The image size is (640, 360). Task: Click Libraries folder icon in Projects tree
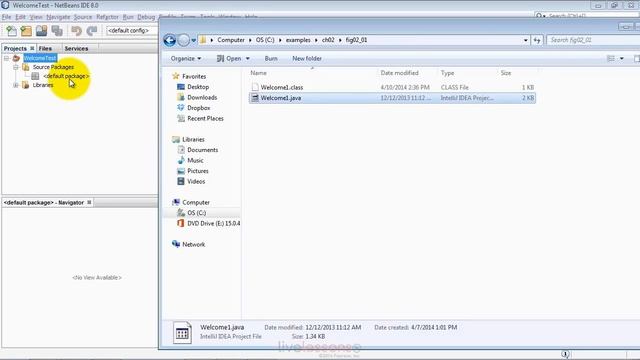(x=26, y=85)
